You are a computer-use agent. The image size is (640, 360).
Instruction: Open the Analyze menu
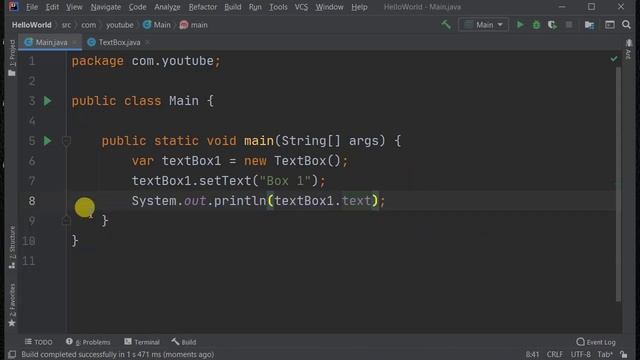click(x=167, y=7)
